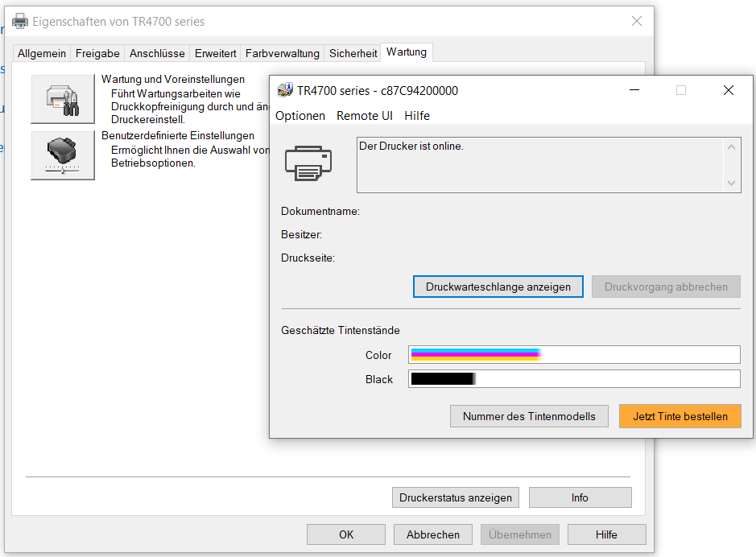Open the Hilfe menu in status monitor

tap(417, 116)
